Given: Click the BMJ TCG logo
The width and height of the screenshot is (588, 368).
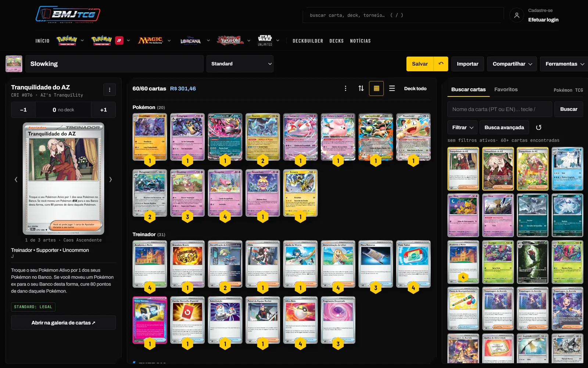Looking at the screenshot, I should [x=68, y=15].
